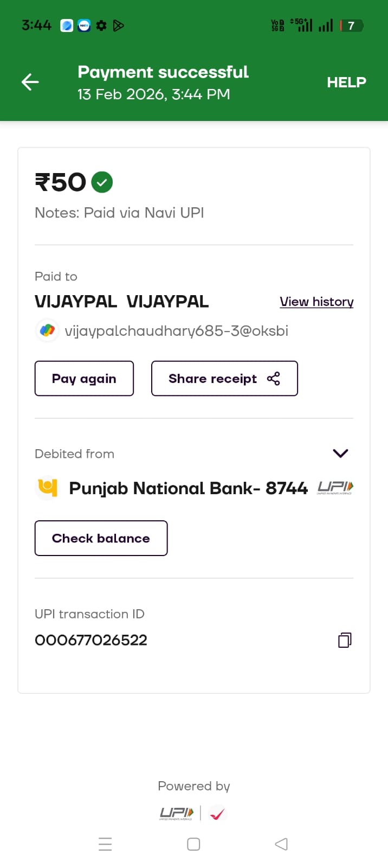This screenshot has width=388, height=868.
Task: Tap the UPI logo under Powered by
Action: click(177, 813)
